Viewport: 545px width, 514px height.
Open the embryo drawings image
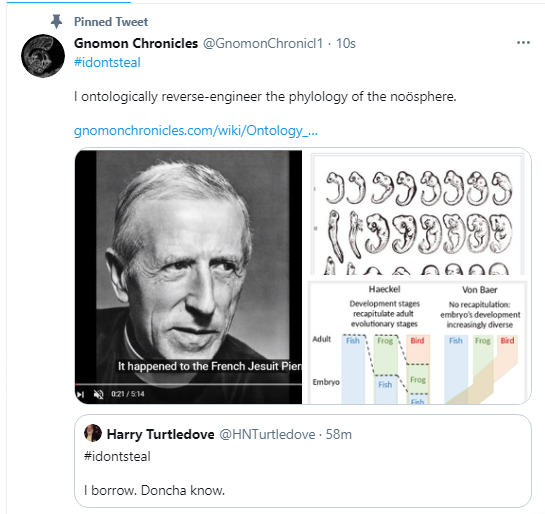point(417,213)
